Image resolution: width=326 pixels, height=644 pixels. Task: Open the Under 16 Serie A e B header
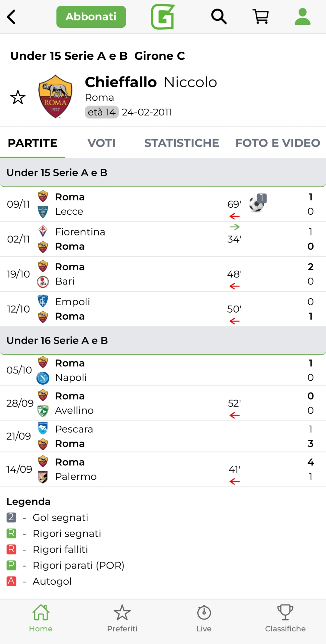tap(163, 340)
